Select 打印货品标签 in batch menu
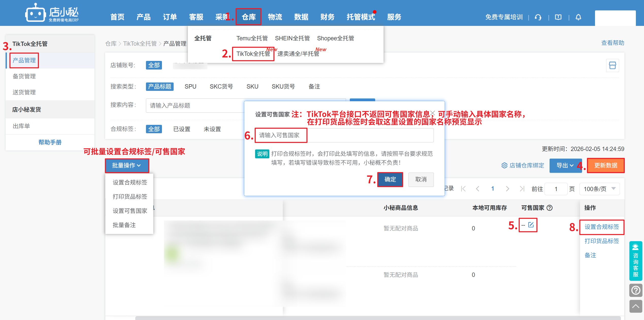 click(130, 197)
